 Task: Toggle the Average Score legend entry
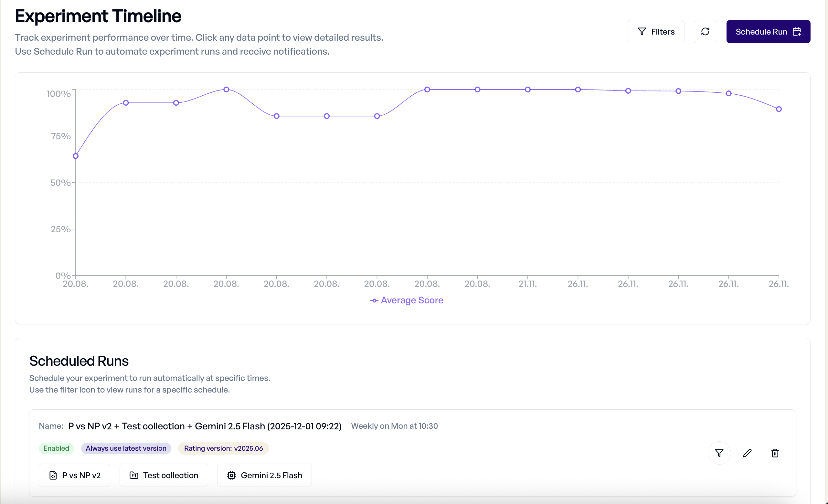coord(407,300)
